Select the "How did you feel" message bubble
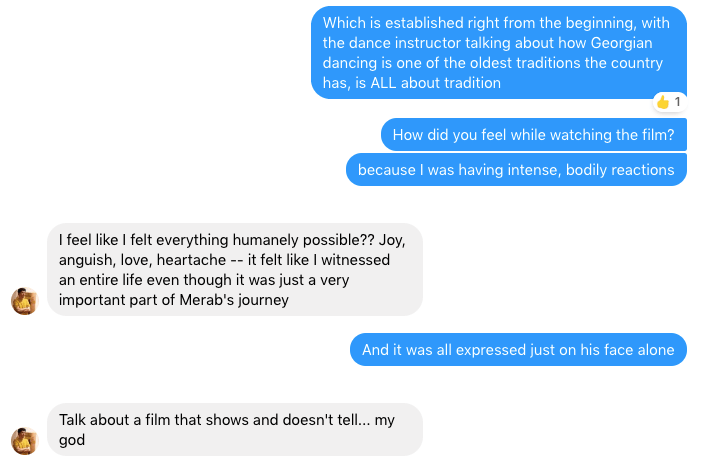The image size is (714, 467). pos(533,135)
